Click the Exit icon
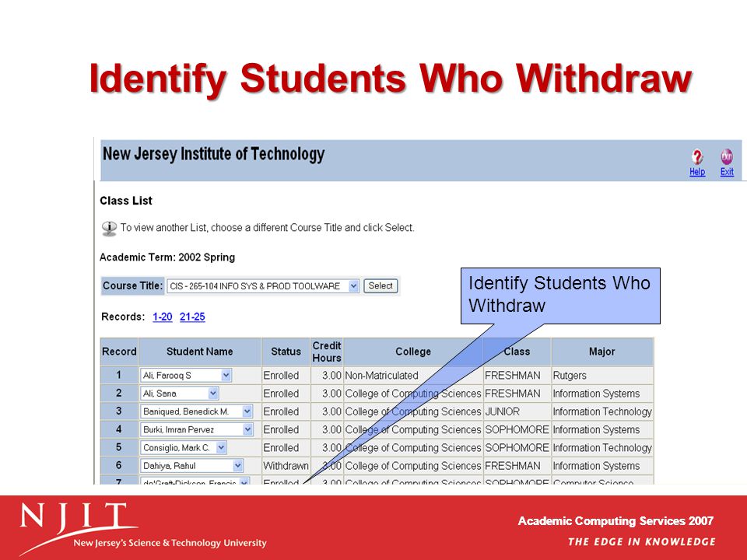Screen dimensions: 747x560 pyautogui.click(x=727, y=156)
